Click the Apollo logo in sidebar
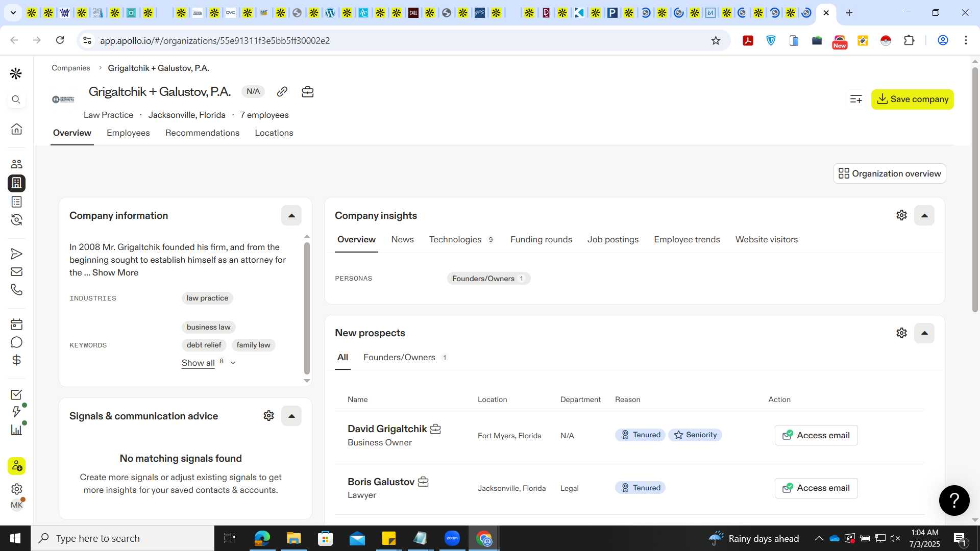Image resolution: width=980 pixels, height=551 pixels. (x=16, y=74)
